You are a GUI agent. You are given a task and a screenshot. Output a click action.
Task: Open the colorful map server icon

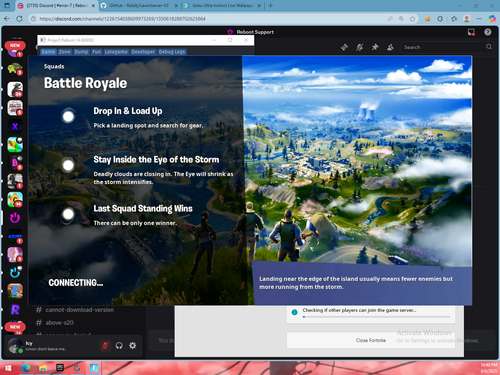15,145
